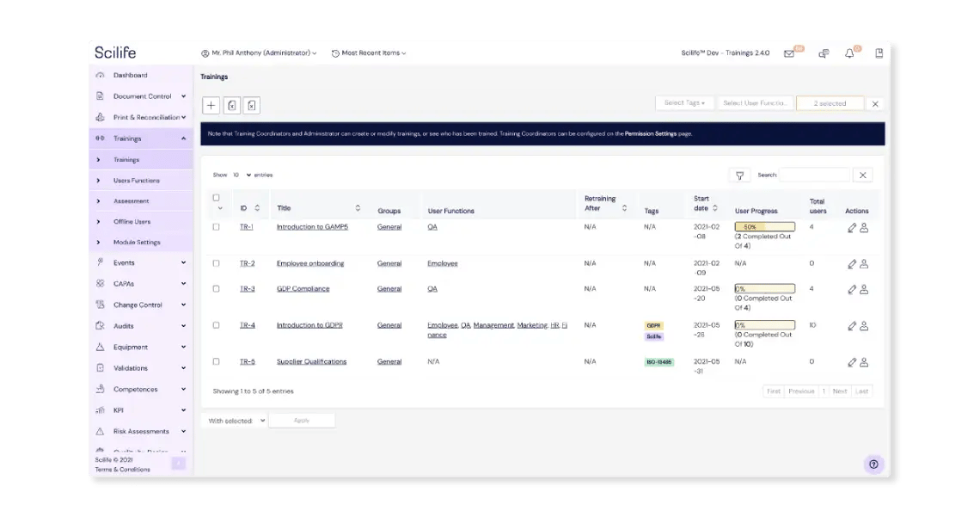Check the box for TR-3 row
Screen dimensions: 980x517
217,289
